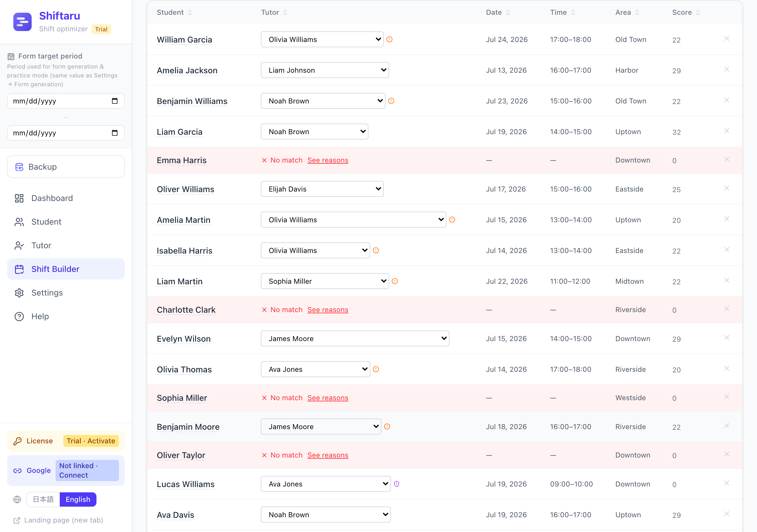Remove the Emma Harris row with X
Screen dimensions: 757x532
727,159
